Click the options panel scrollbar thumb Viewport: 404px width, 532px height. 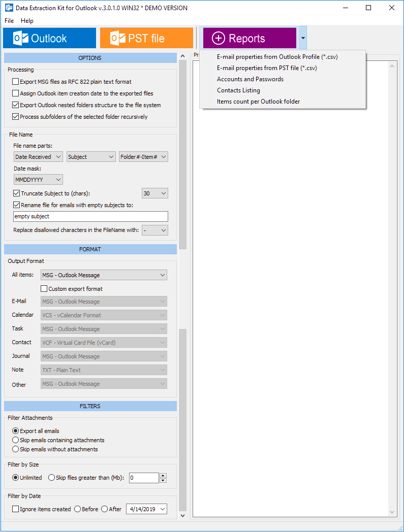click(182, 155)
